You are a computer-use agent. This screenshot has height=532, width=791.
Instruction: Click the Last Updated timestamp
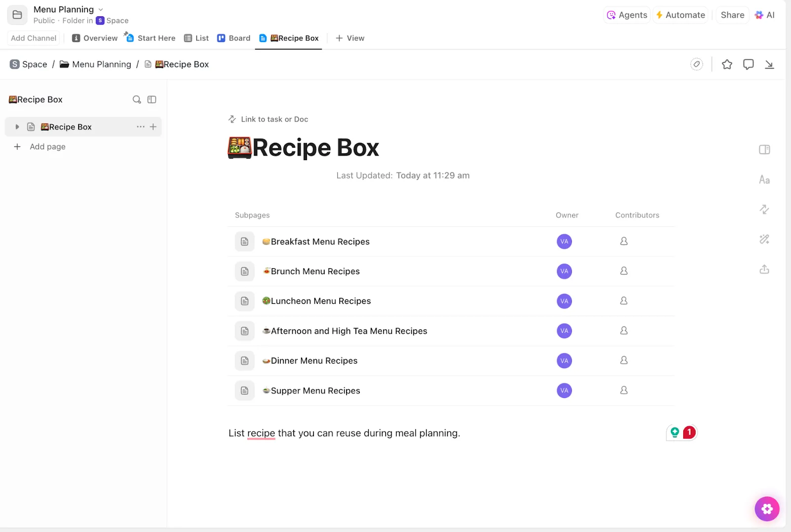pyautogui.click(x=403, y=175)
